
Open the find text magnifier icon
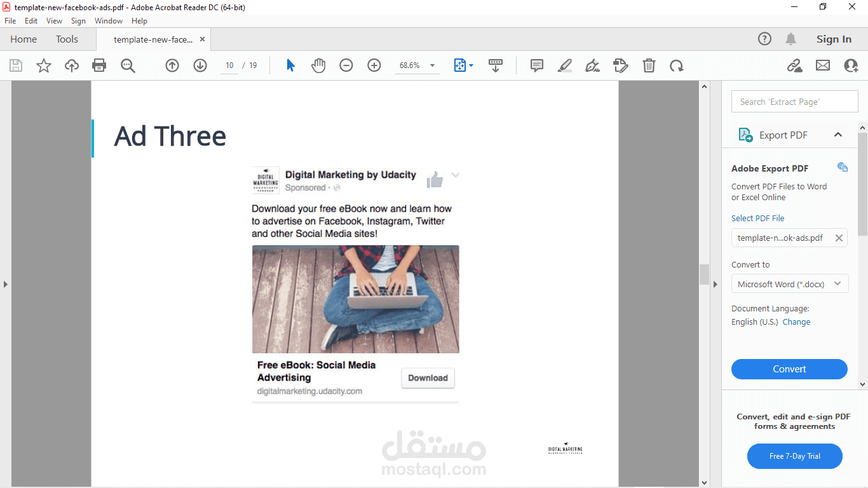(x=128, y=65)
